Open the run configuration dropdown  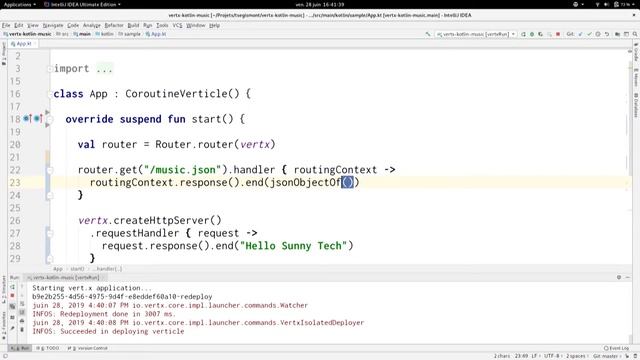coord(476,34)
